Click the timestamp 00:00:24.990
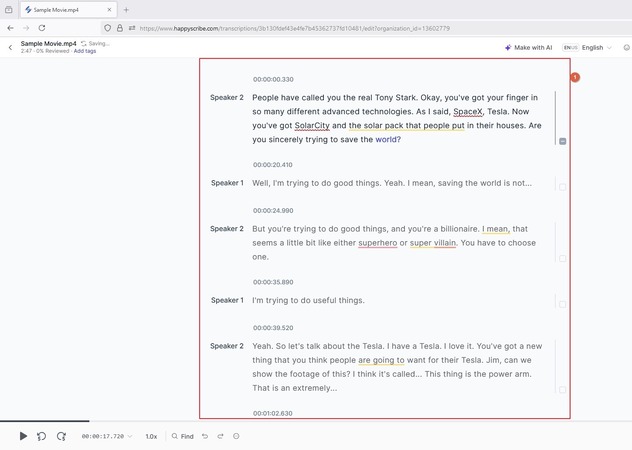 pos(273,210)
